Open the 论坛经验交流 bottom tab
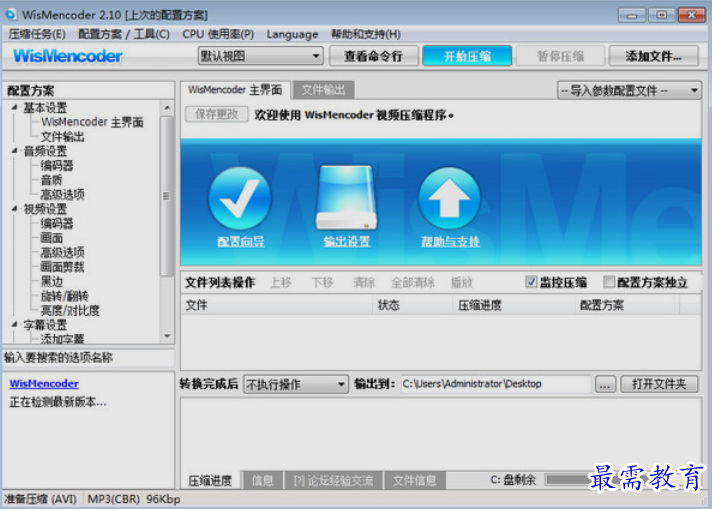 pos(333,480)
